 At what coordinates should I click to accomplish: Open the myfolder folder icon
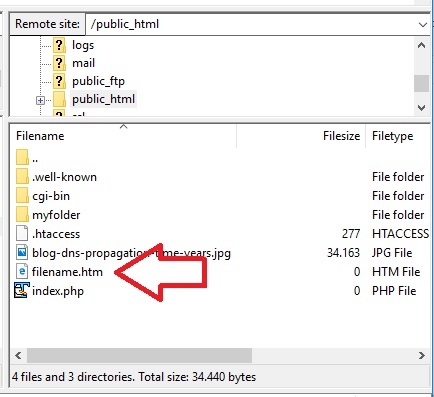(22, 215)
